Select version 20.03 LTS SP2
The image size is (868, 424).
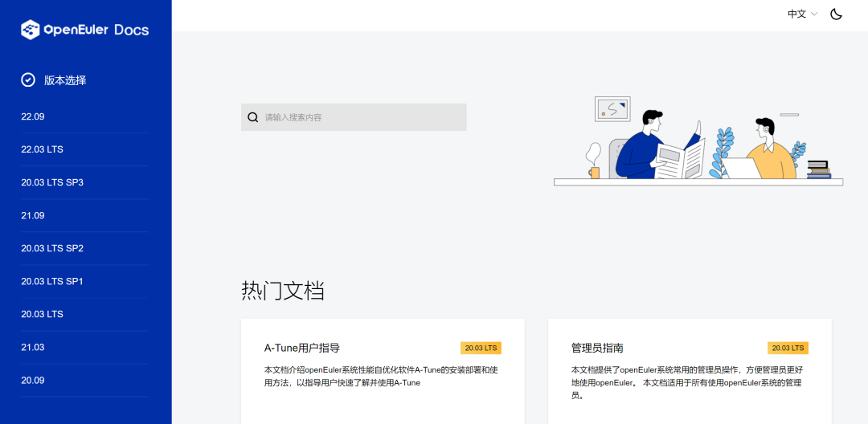pos(84,248)
